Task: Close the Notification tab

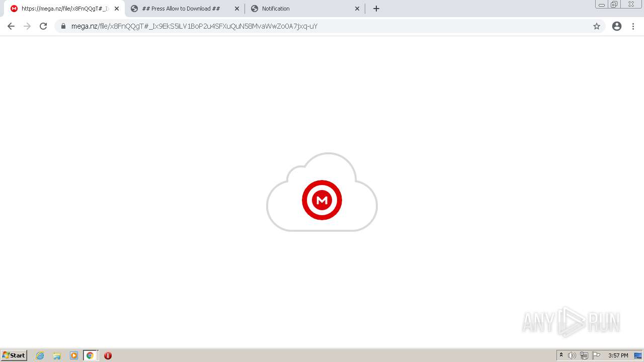Action: click(x=357, y=9)
